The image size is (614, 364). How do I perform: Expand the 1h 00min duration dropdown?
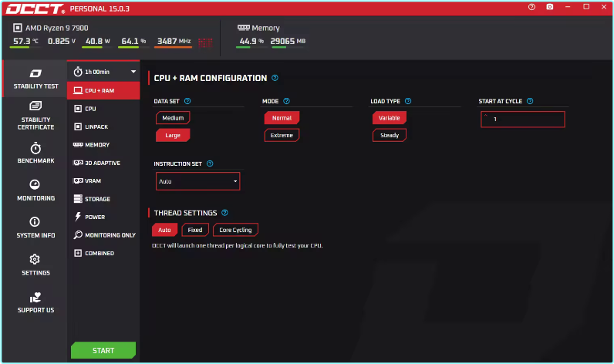click(103, 72)
